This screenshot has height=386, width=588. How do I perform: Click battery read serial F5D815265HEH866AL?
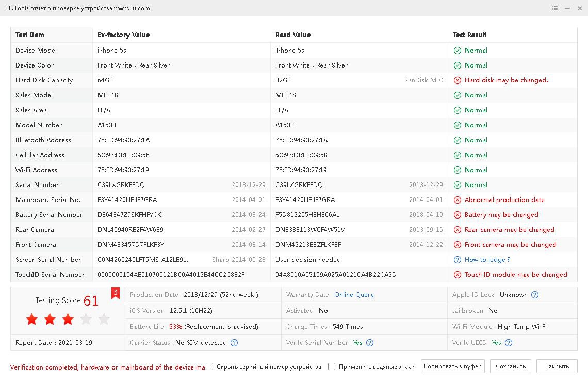point(307,215)
